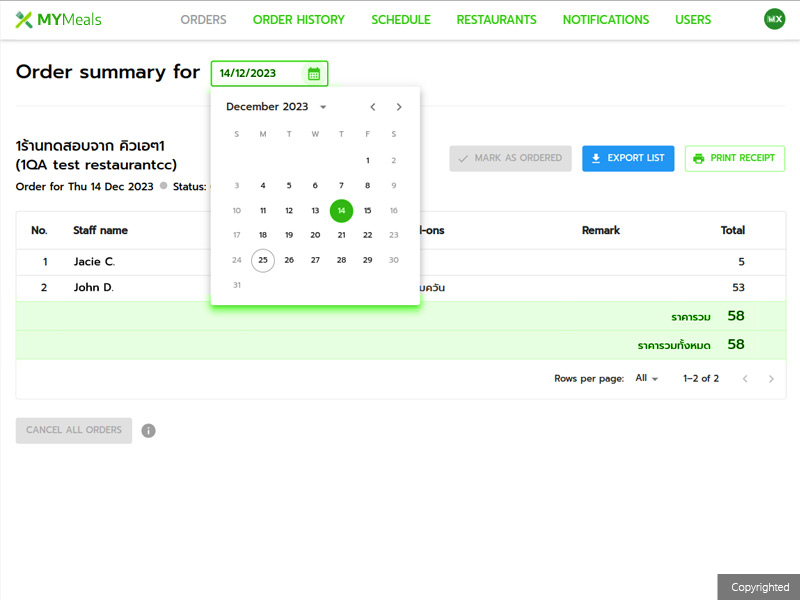Screen dimensions: 800x600
Task: Open the Order History tab
Action: point(298,20)
